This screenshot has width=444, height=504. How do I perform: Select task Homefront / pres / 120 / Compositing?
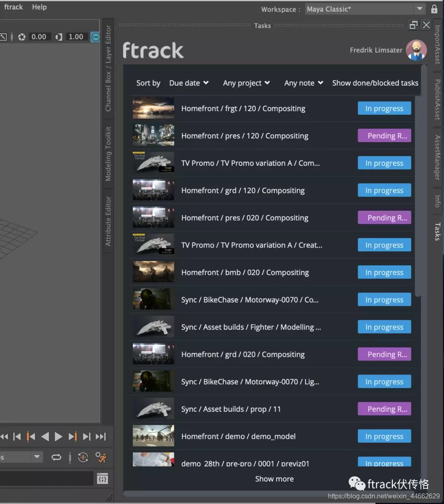tap(272, 136)
